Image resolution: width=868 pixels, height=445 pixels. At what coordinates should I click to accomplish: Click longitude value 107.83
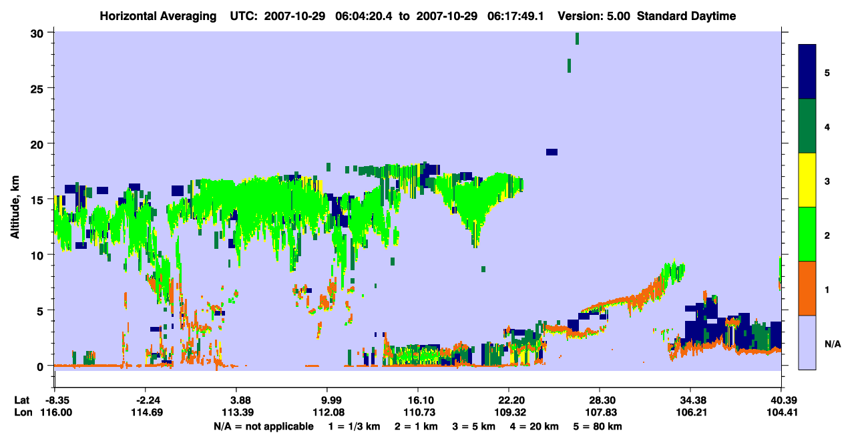click(x=600, y=413)
